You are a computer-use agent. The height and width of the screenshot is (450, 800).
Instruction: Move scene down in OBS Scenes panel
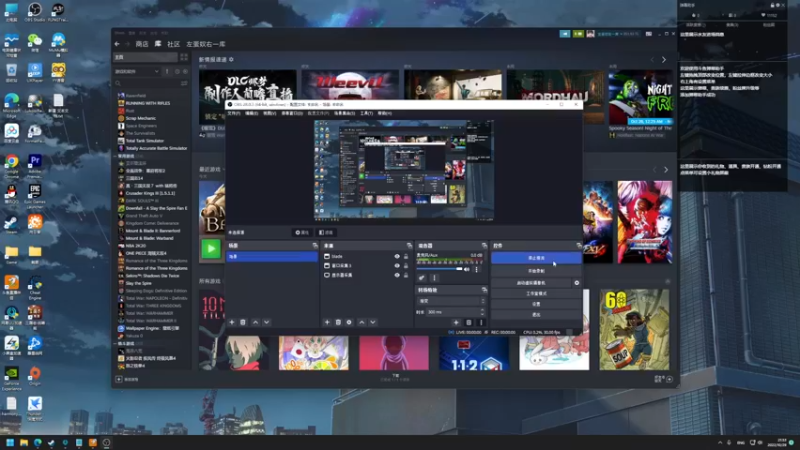[x=266, y=322]
